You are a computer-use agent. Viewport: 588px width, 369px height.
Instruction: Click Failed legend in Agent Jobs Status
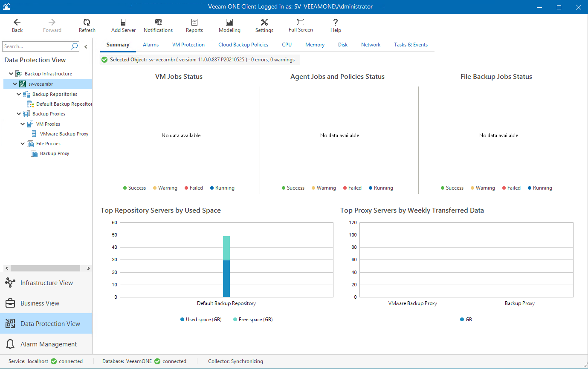[x=352, y=188]
